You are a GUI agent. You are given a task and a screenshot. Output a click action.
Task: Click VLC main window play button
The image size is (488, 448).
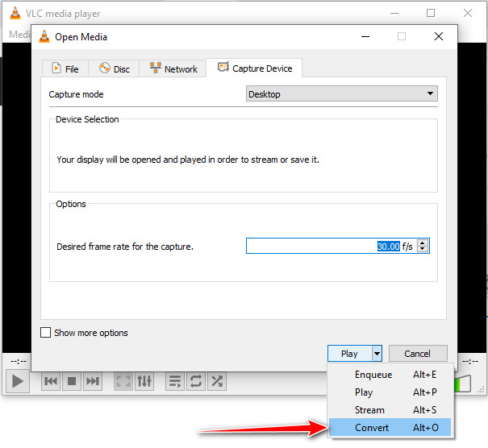18,381
